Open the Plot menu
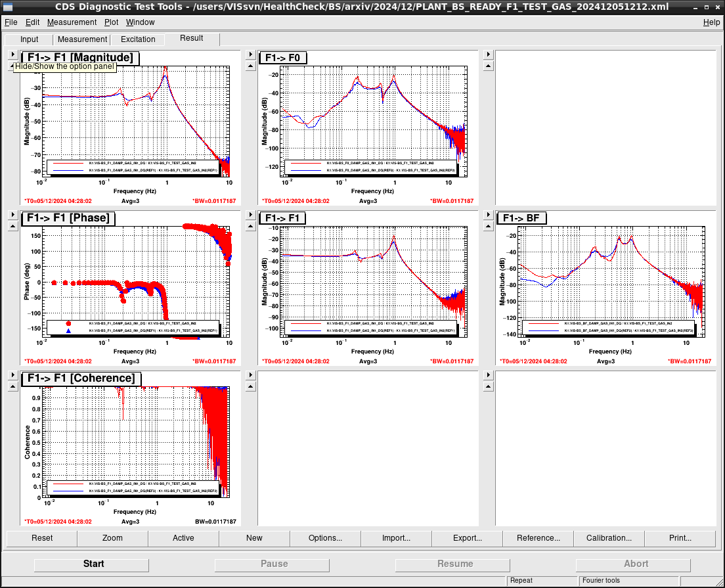The height and width of the screenshot is (588, 725). (x=111, y=22)
